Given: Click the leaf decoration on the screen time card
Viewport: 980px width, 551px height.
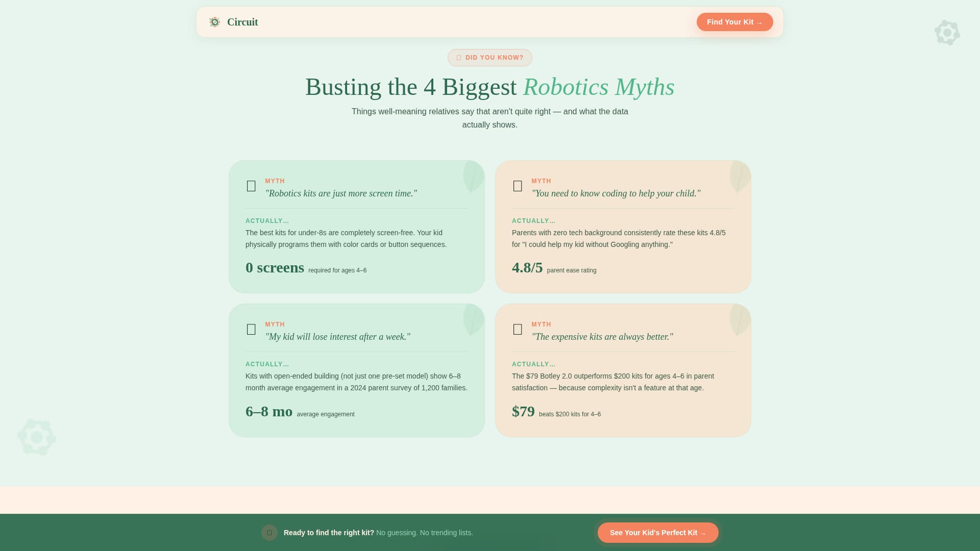Looking at the screenshot, I should [473, 178].
